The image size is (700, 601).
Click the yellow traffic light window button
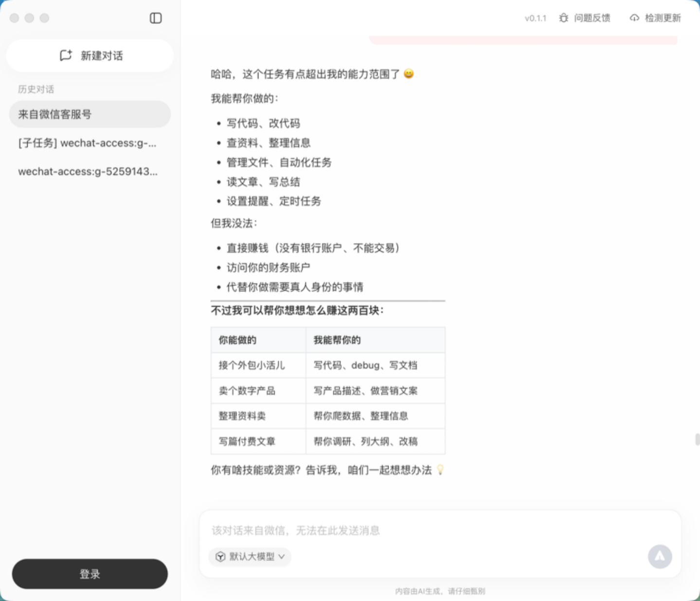(x=29, y=18)
